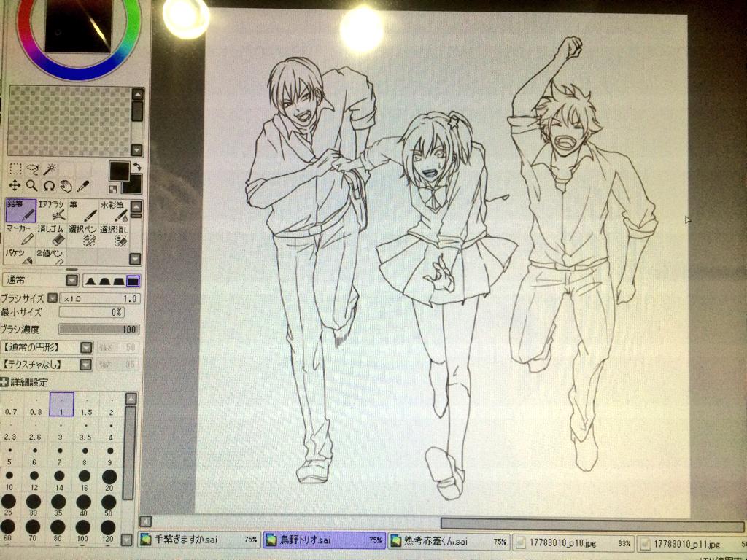This screenshot has height=560, width=747.
Task: Select the rectangular selection tool
Action: (x=16, y=168)
